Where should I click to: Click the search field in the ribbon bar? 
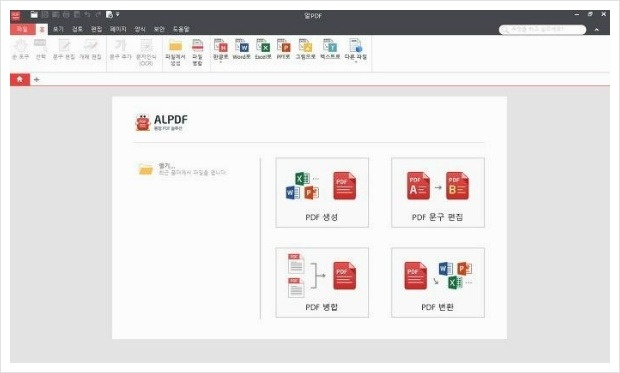coord(542,29)
